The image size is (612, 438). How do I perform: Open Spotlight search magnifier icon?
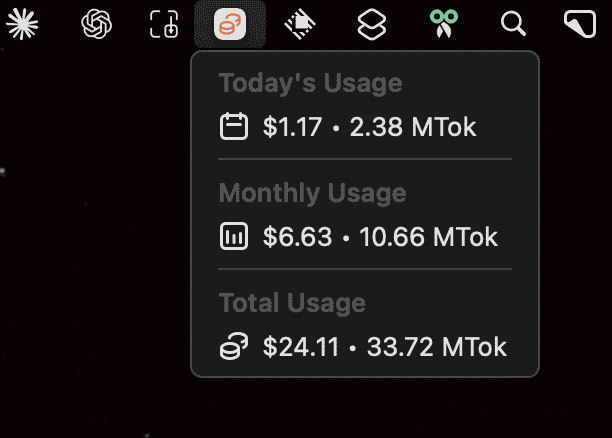click(513, 24)
